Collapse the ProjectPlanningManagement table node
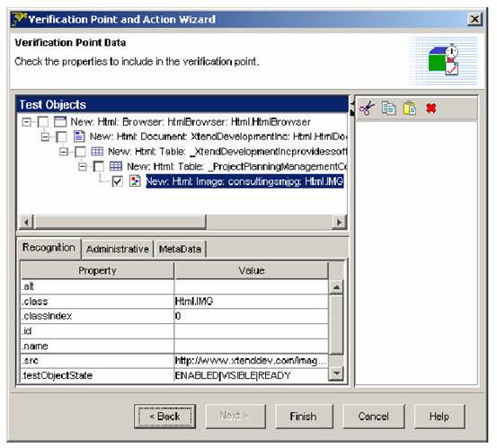The width and height of the screenshot is (497, 448). (x=83, y=166)
